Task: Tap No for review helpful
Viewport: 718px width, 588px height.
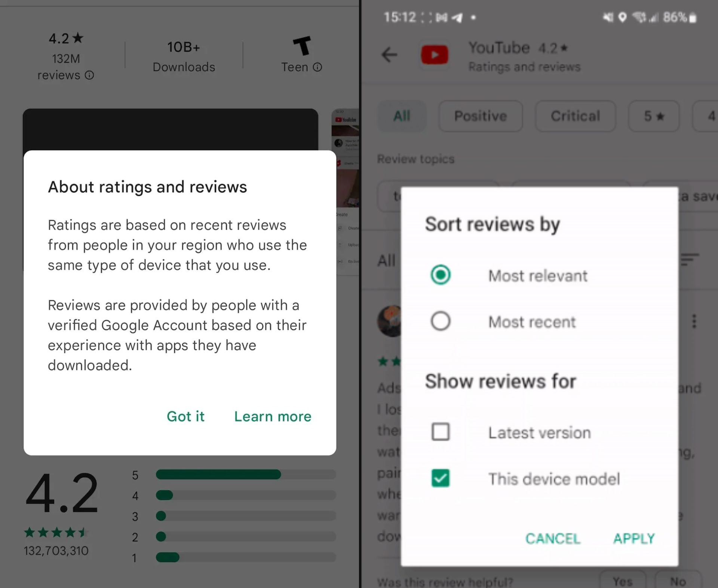Action: pyautogui.click(x=678, y=581)
